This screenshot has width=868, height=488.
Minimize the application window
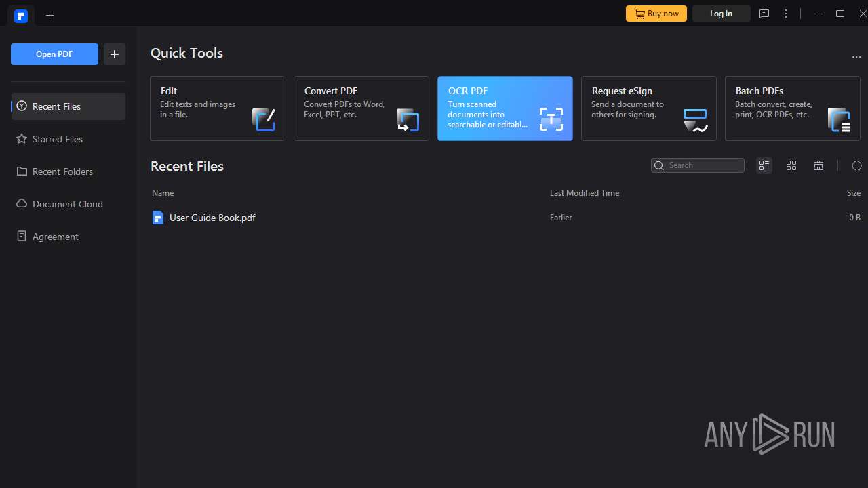pyautogui.click(x=818, y=14)
